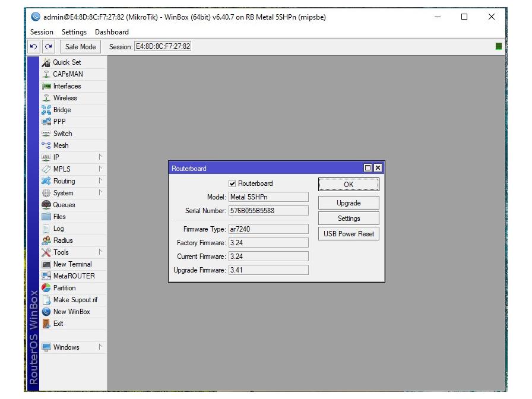
Task: Click the USB Power Reset button
Action: click(x=349, y=234)
